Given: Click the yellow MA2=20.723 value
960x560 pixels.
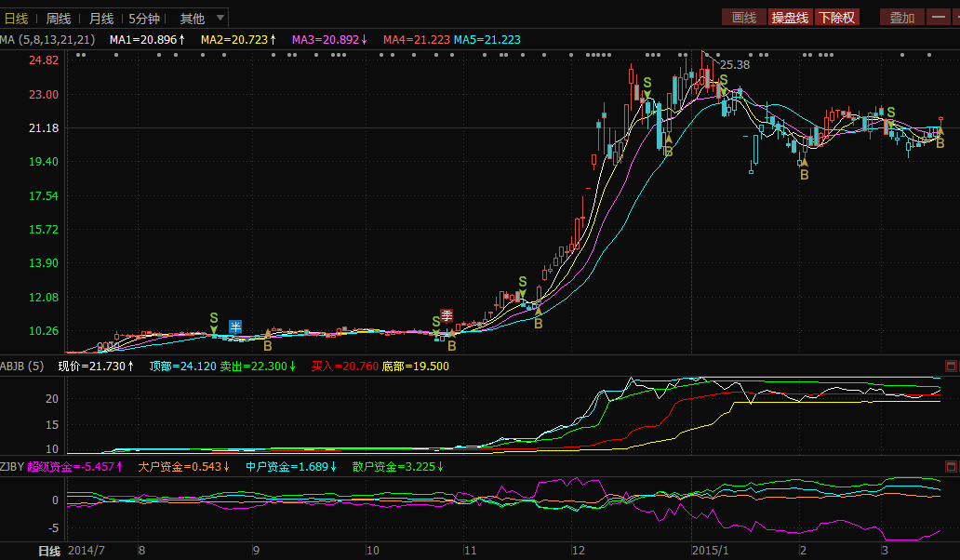Looking at the screenshot, I should [238, 40].
